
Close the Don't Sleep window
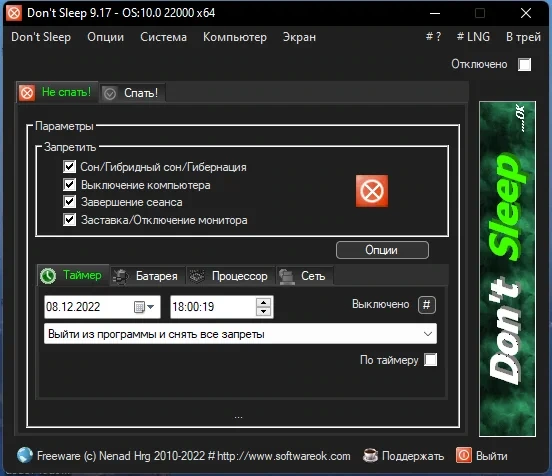tap(526, 13)
